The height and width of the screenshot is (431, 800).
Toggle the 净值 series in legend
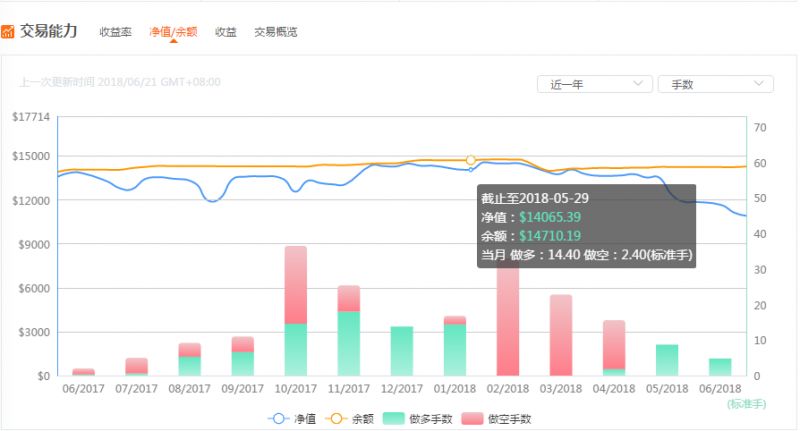[x=292, y=419]
